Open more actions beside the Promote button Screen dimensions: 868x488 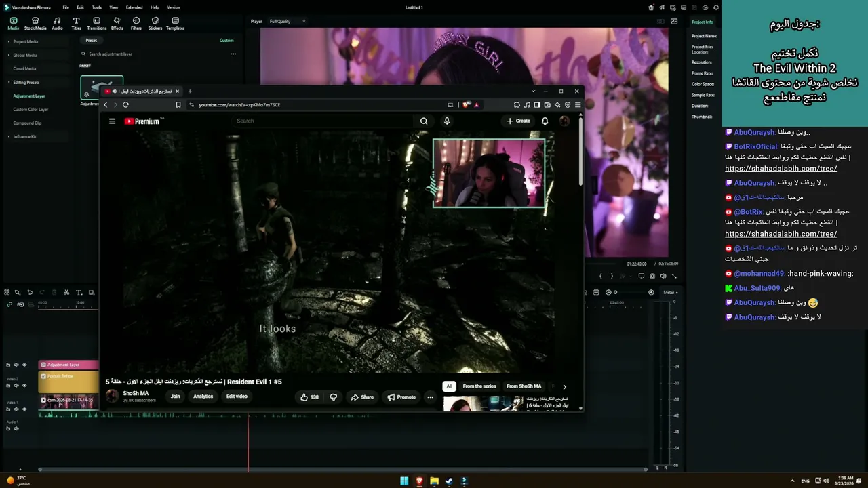click(x=430, y=397)
